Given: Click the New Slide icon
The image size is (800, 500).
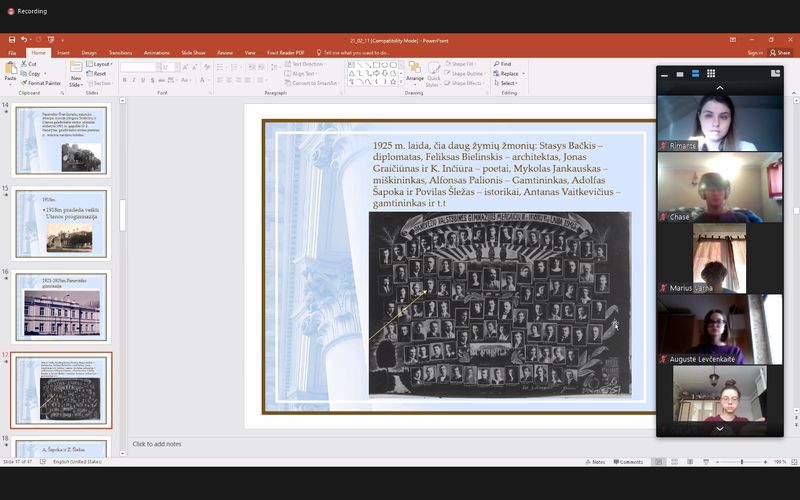Looking at the screenshot, I should click(x=76, y=68).
